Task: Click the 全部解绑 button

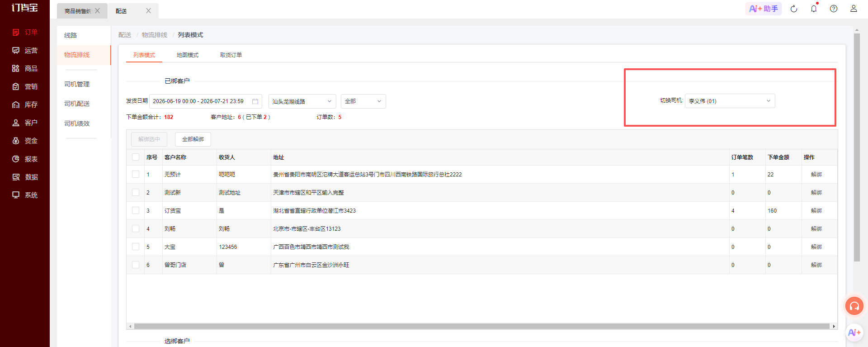Action: [x=193, y=139]
